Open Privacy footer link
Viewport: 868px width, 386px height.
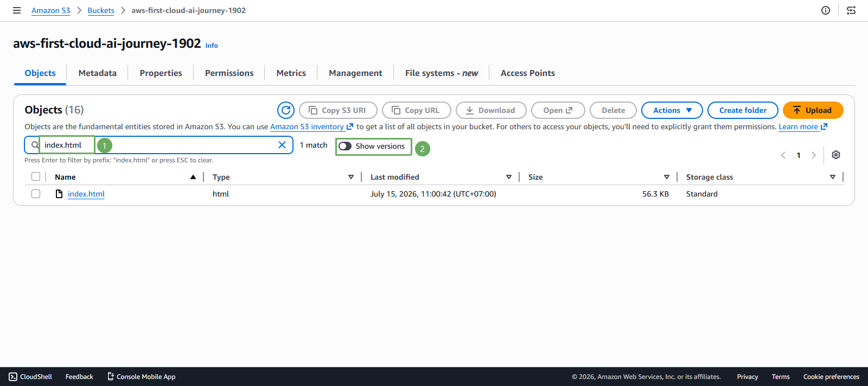click(x=748, y=377)
